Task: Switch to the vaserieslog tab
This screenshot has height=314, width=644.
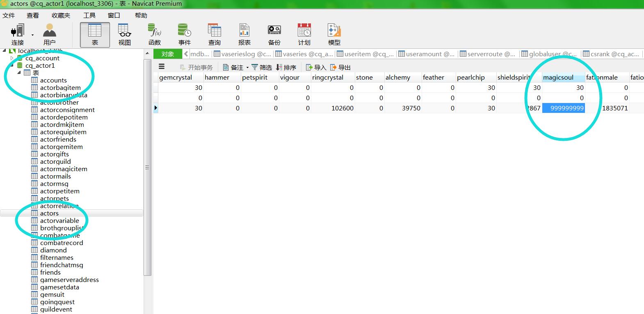Action: pyautogui.click(x=243, y=54)
